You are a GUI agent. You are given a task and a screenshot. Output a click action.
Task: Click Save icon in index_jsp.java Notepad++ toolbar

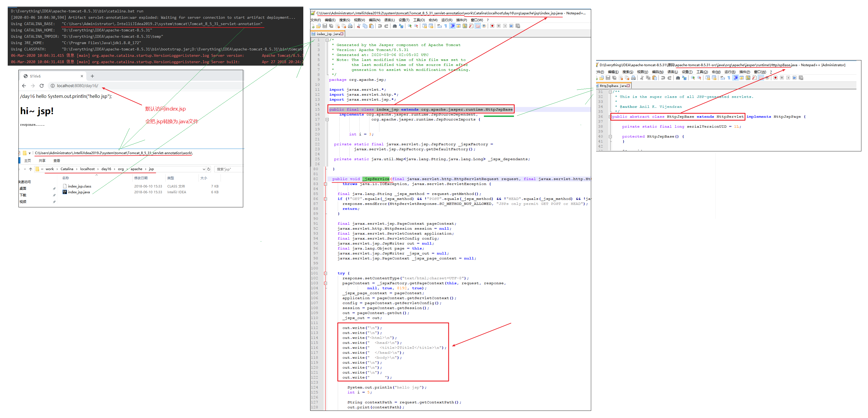click(x=325, y=26)
